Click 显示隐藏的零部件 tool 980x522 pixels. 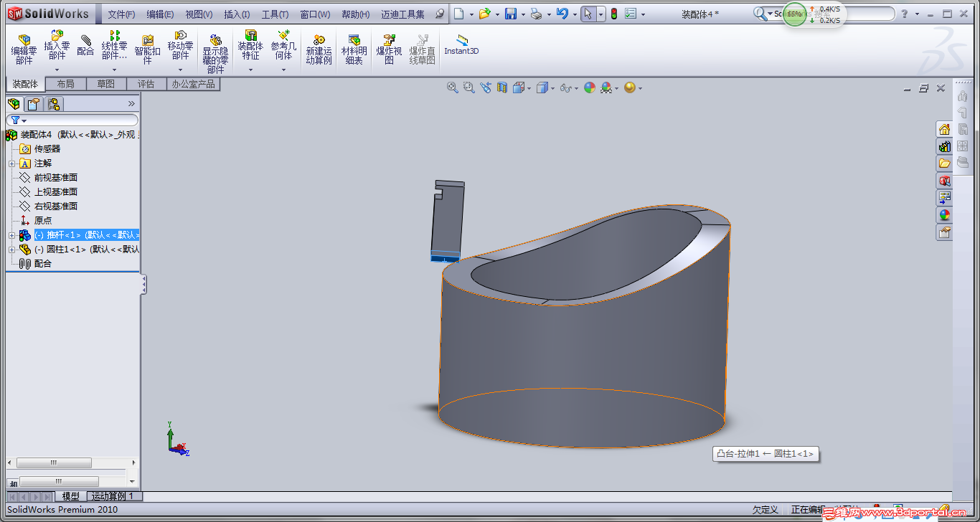(215, 53)
